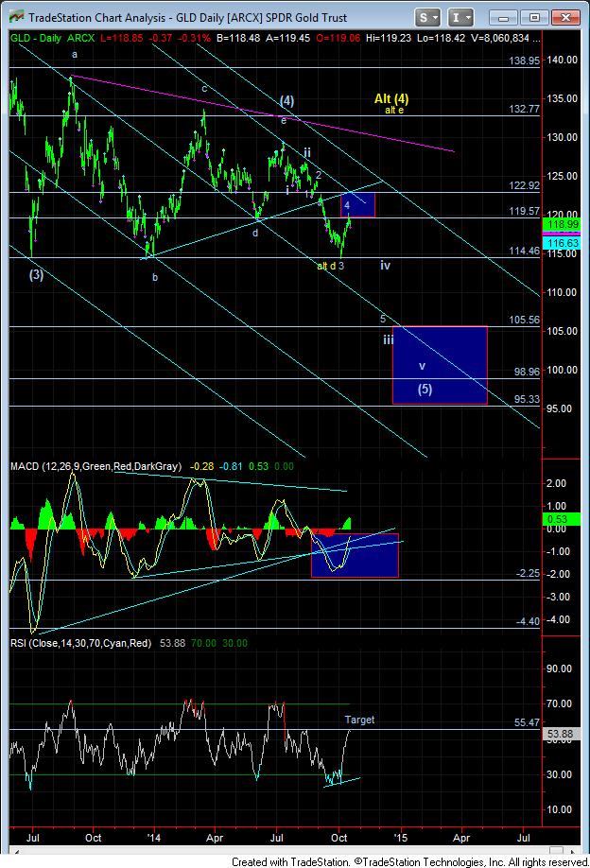Click the MACD '-0.28' yellow value
Screen dimensions: 590x868
[202, 467]
